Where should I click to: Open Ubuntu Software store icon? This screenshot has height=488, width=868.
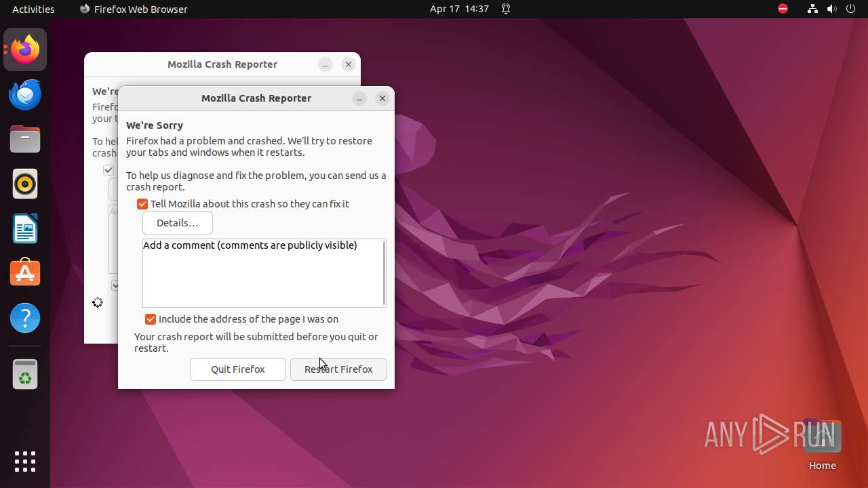coord(25,273)
